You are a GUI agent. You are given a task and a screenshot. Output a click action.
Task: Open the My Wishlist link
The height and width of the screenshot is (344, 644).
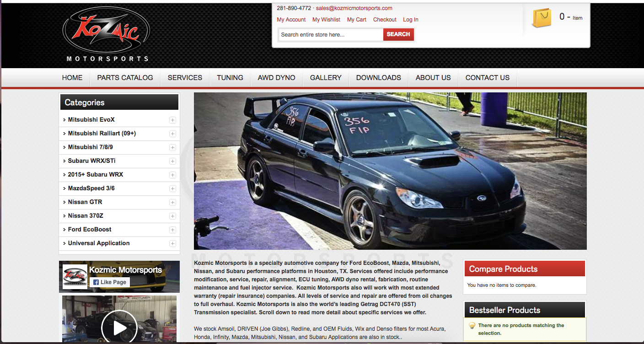click(326, 20)
